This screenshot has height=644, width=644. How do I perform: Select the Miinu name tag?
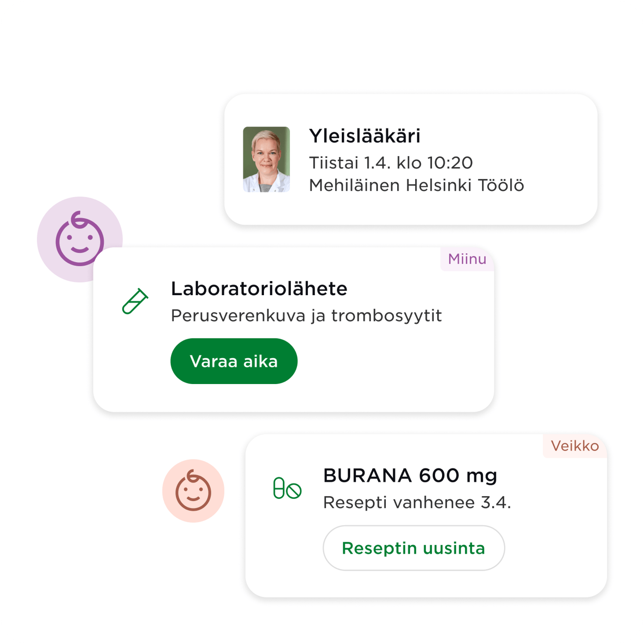tap(467, 259)
